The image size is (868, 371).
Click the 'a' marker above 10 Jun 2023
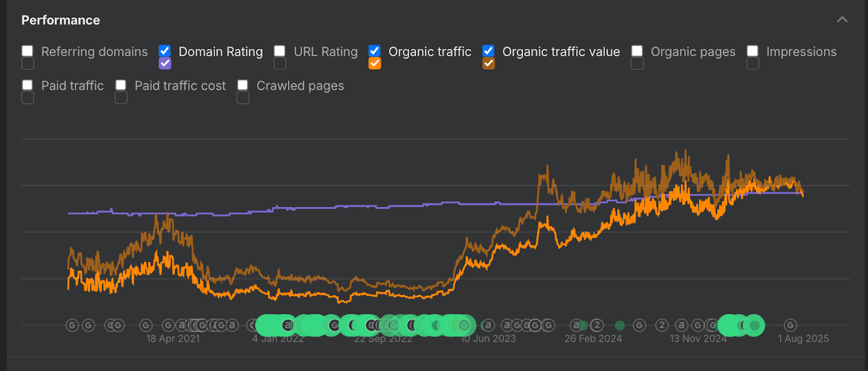tap(488, 325)
